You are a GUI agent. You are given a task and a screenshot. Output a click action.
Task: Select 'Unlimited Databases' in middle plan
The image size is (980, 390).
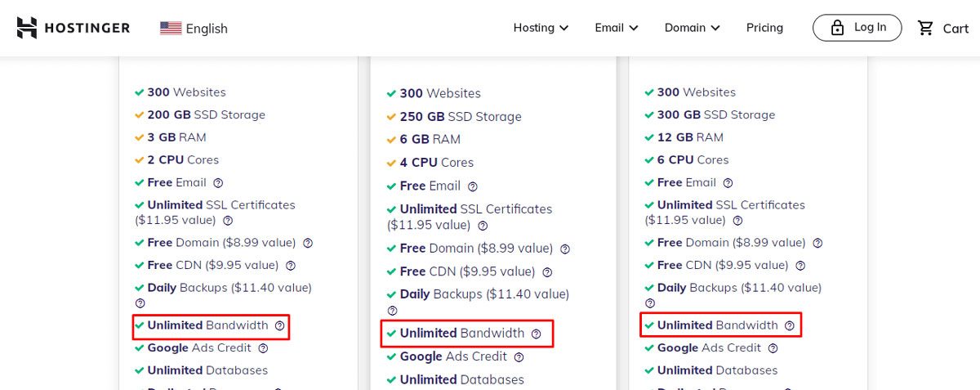462,380
